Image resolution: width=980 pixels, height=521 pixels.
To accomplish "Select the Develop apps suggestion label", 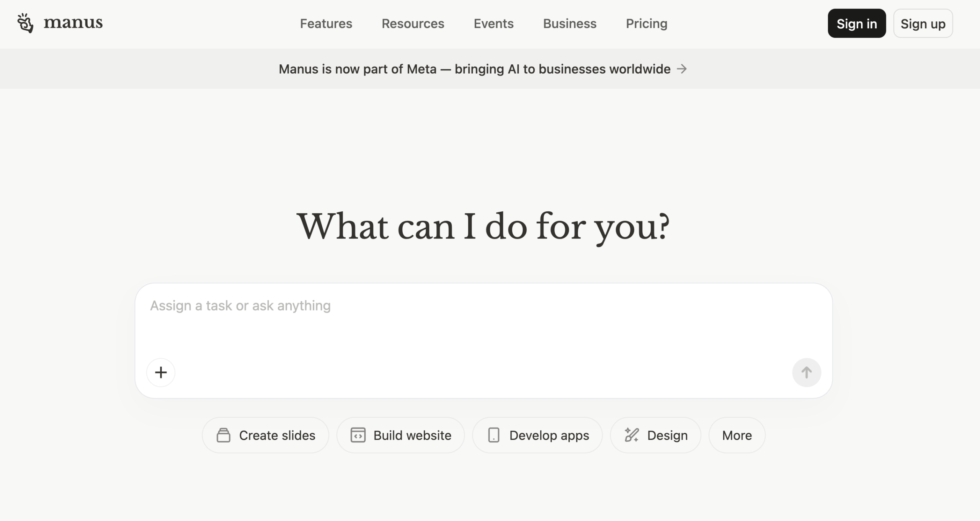I will point(549,435).
